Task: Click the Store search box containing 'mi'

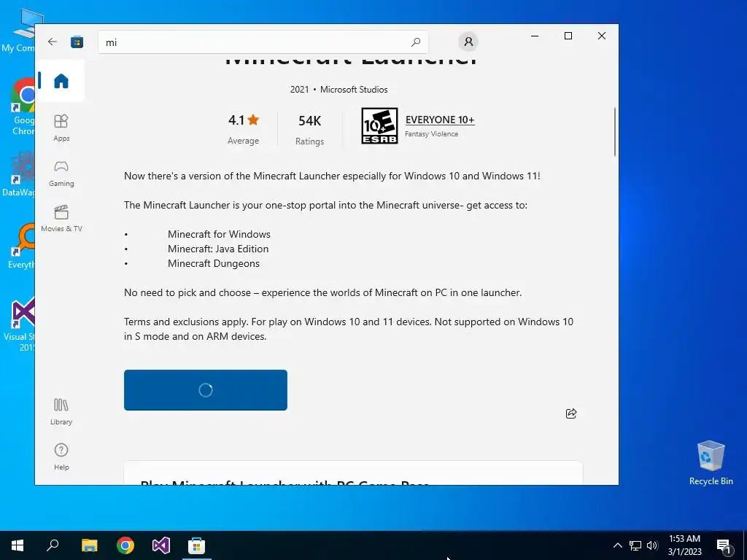Action: coord(263,42)
